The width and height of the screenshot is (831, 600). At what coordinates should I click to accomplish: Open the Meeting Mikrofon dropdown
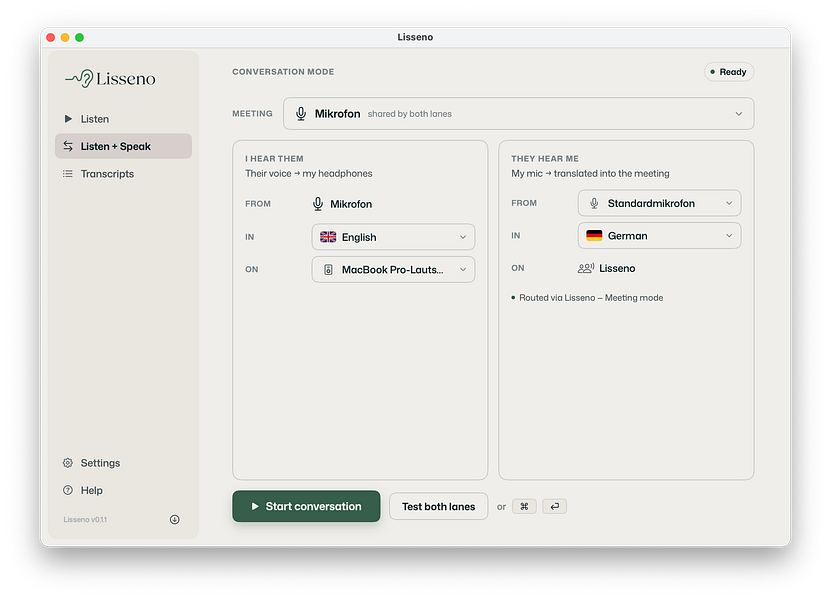coord(518,113)
